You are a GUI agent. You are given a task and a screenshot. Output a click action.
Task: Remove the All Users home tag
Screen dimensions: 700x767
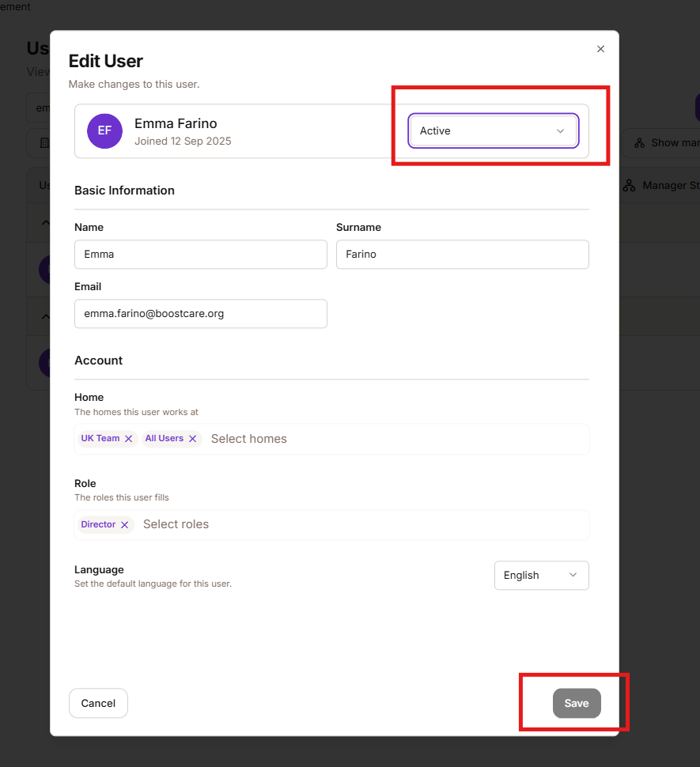[x=192, y=439]
